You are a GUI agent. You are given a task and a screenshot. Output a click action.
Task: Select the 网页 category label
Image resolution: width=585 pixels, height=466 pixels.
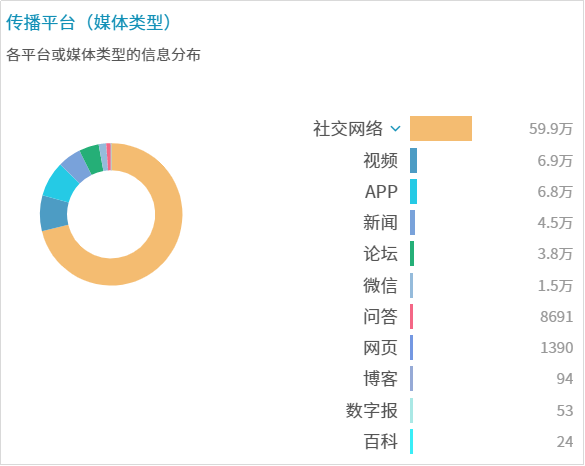[380, 348]
